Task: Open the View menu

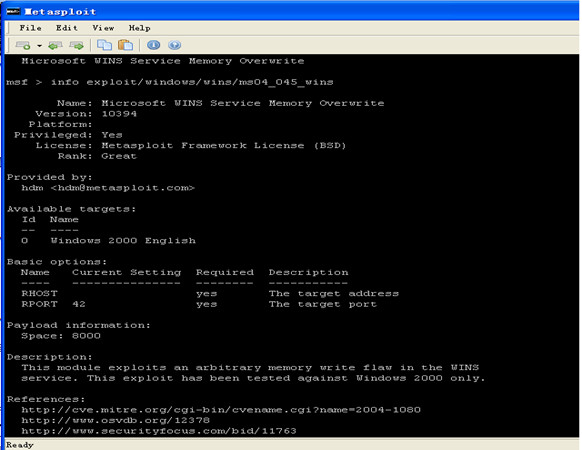Action: (103, 28)
